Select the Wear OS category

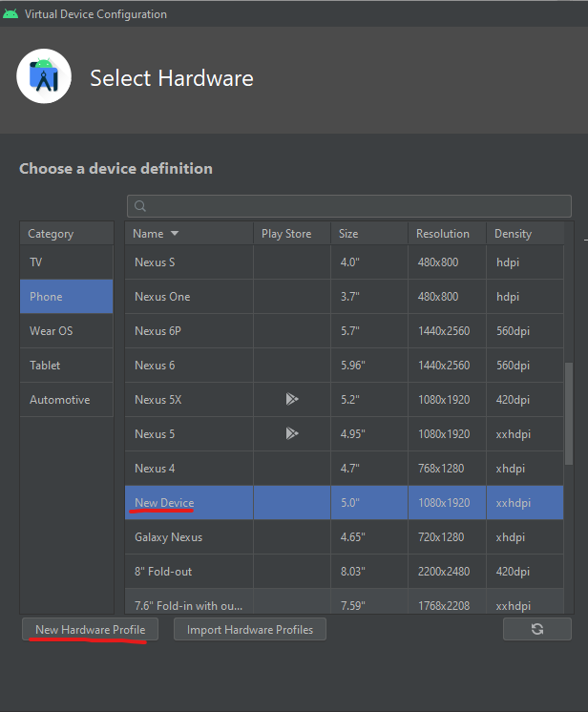click(x=67, y=331)
